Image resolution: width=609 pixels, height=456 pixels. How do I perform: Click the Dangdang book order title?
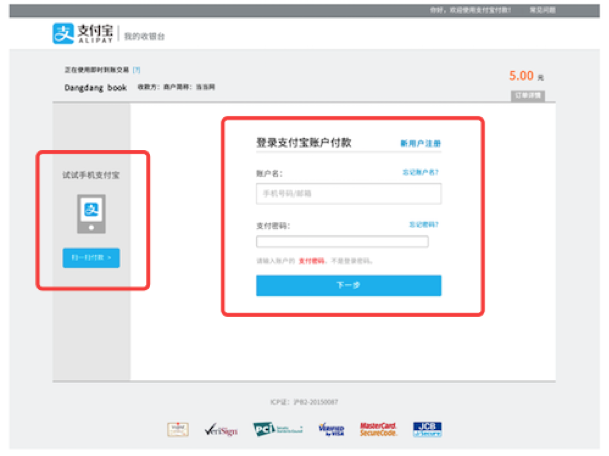pos(96,88)
